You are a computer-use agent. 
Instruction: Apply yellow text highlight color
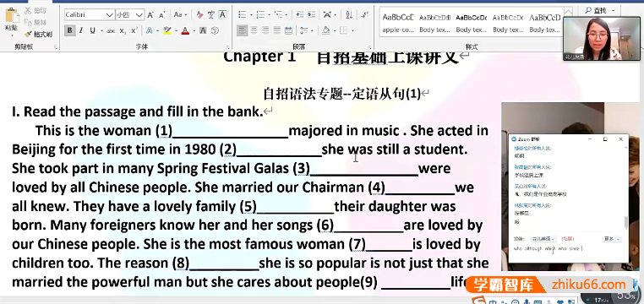166,30
